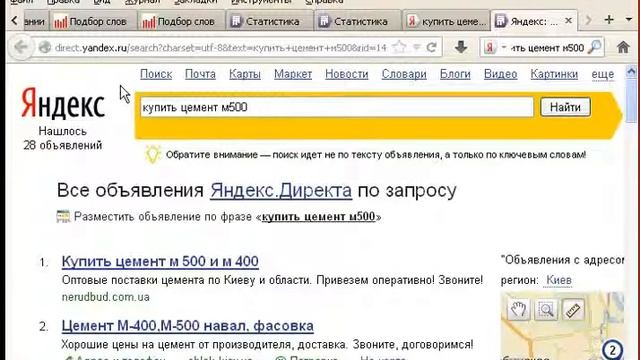Click the page scrollbar up arrow
The image size is (640, 360).
(x=631, y=72)
